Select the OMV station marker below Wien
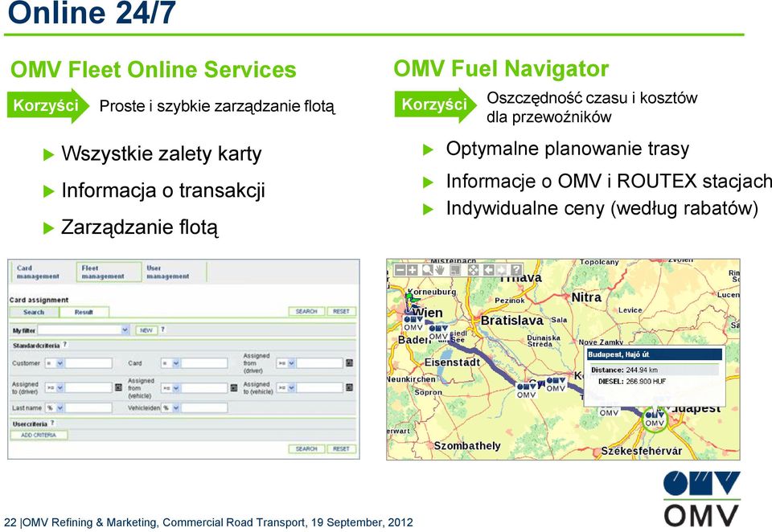Viewport: 772px width, 532px height. click(x=413, y=323)
